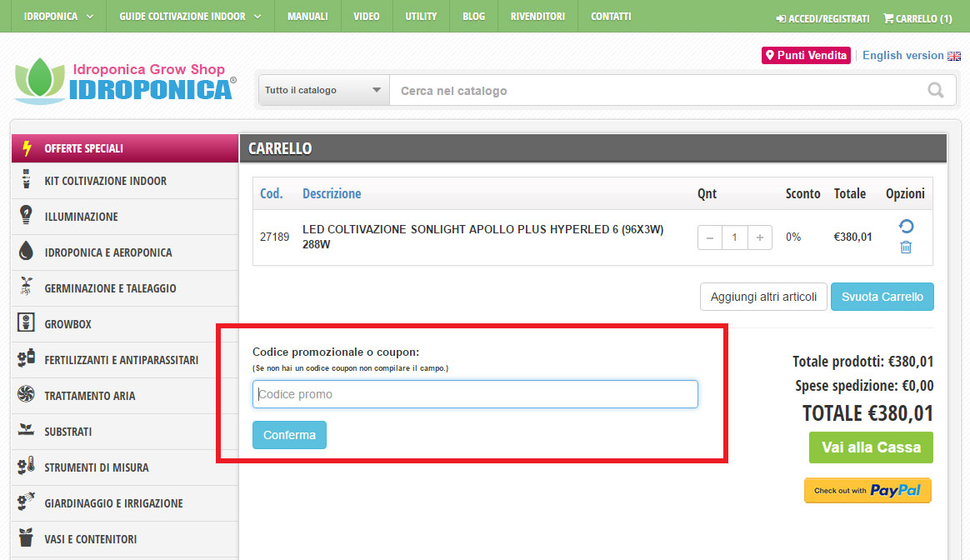Click the fan Trattamento Aria icon

click(26, 393)
